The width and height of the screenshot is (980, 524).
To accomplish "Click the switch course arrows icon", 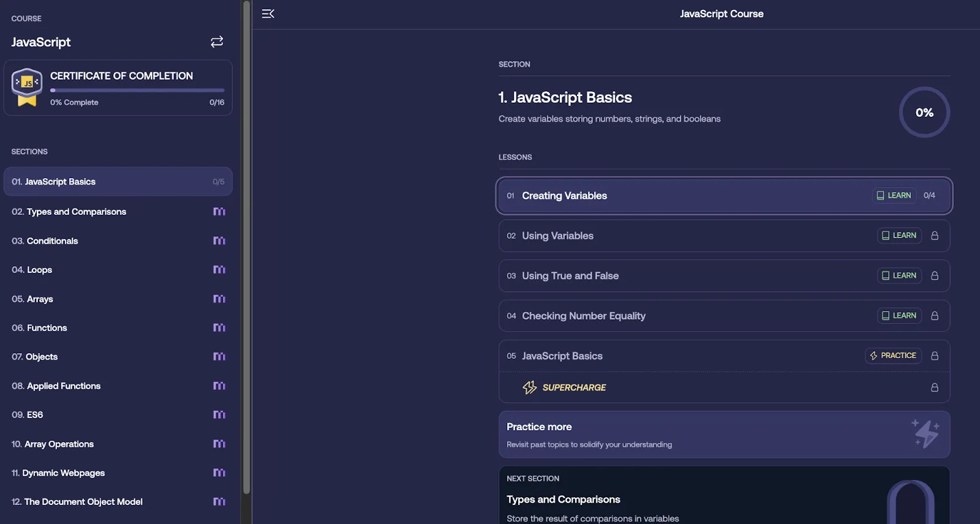I will (x=217, y=42).
